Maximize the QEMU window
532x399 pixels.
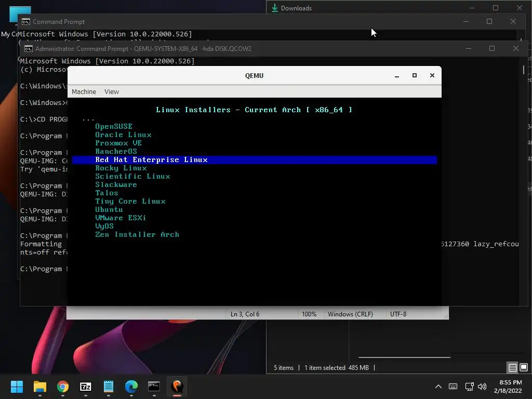[414, 75]
